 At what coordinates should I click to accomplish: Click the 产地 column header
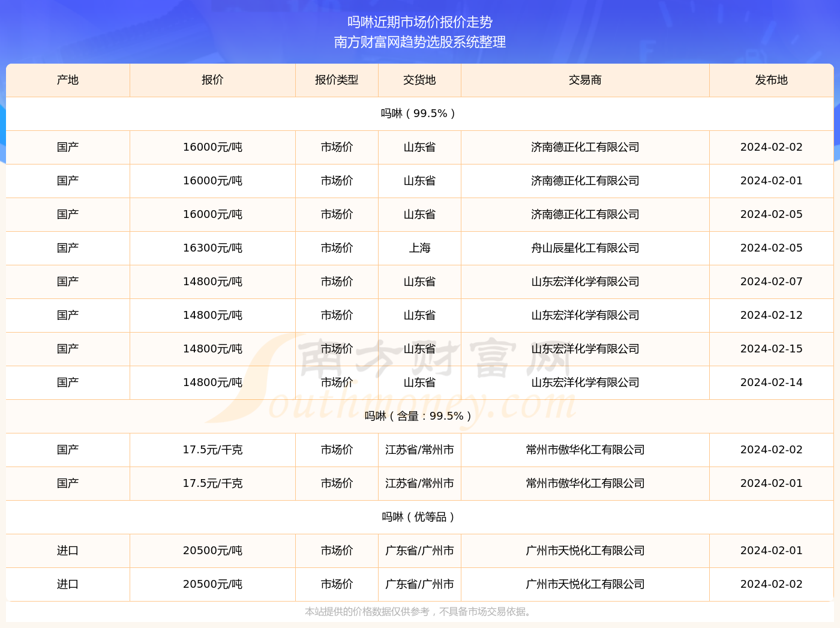click(68, 80)
